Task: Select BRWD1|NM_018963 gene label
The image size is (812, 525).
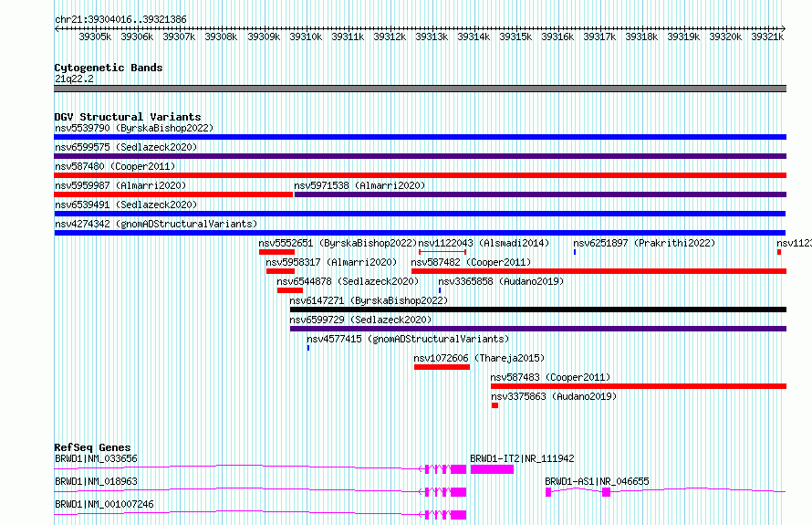Action: coord(97,481)
